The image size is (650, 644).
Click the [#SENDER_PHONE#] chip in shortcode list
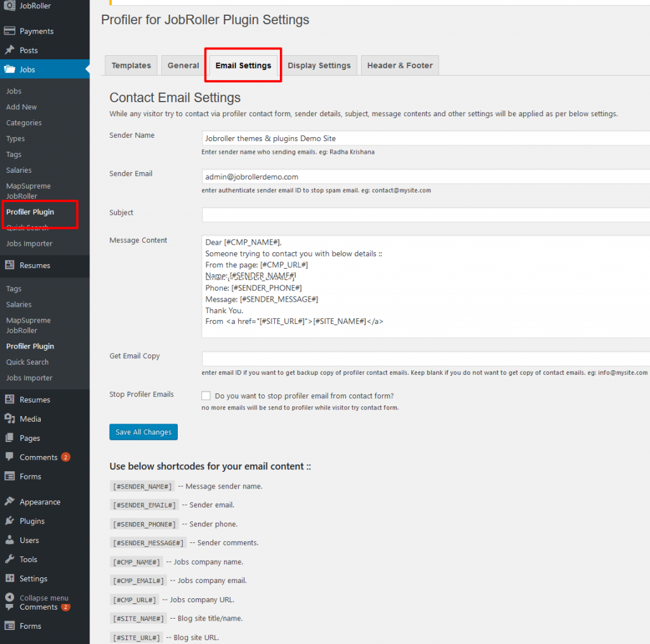[144, 524]
